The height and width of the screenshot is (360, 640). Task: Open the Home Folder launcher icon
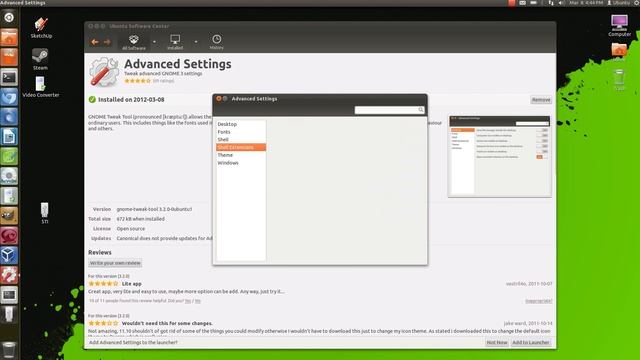point(9,38)
